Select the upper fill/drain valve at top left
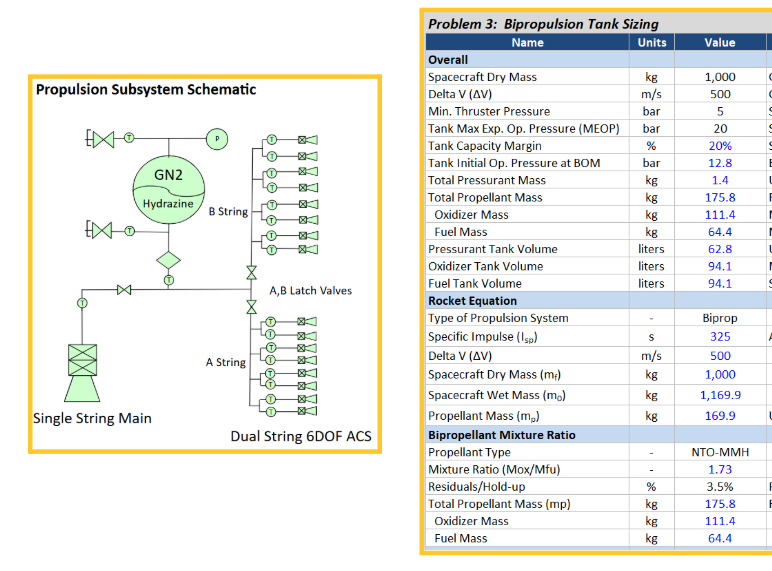This screenshot has width=772, height=571. [102, 137]
